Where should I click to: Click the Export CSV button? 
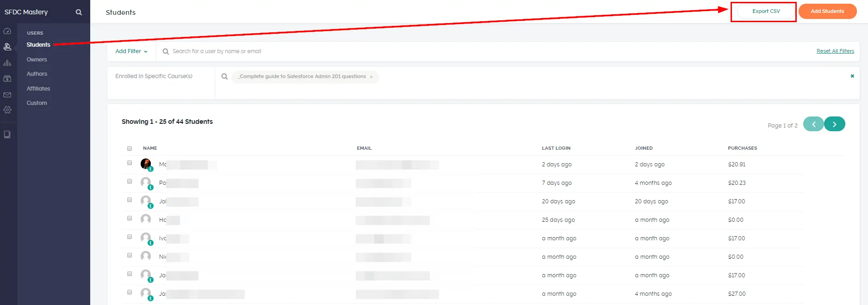click(766, 12)
